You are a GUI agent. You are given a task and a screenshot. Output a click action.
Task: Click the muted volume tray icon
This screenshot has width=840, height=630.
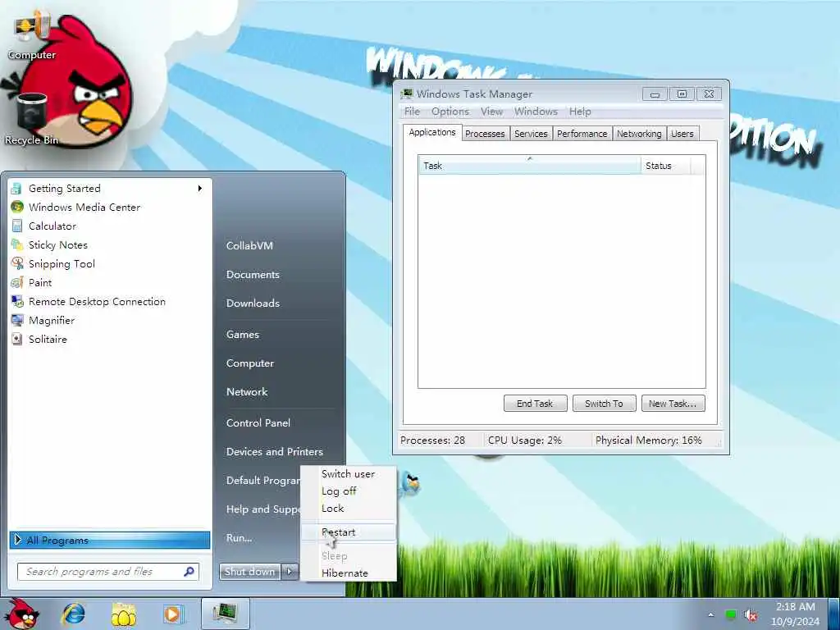pyautogui.click(x=750, y=614)
